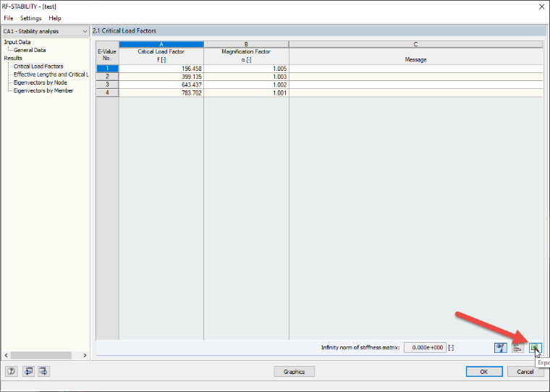Image resolution: width=550 pixels, height=392 pixels.
Task: Select column B header
Action: click(x=246, y=44)
